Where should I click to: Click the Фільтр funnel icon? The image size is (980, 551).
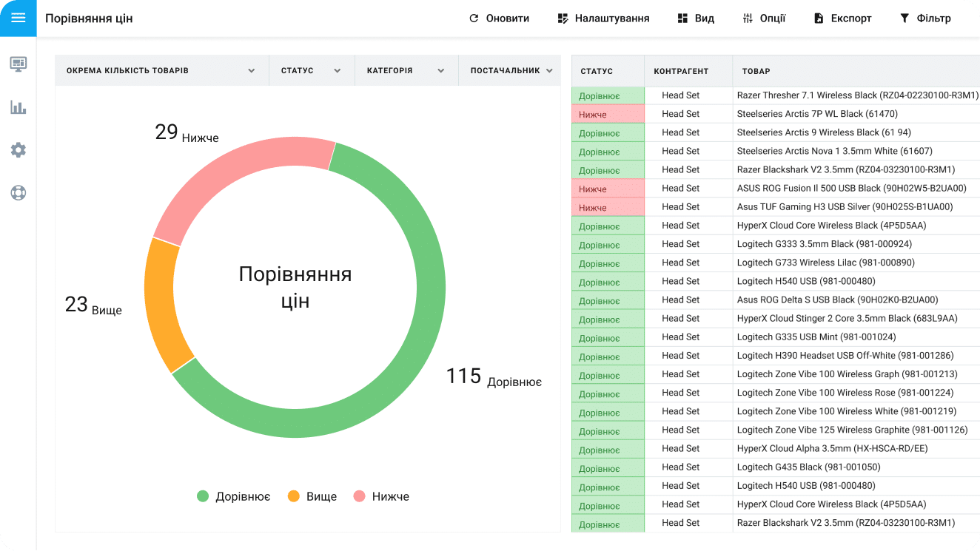(904, 18)
